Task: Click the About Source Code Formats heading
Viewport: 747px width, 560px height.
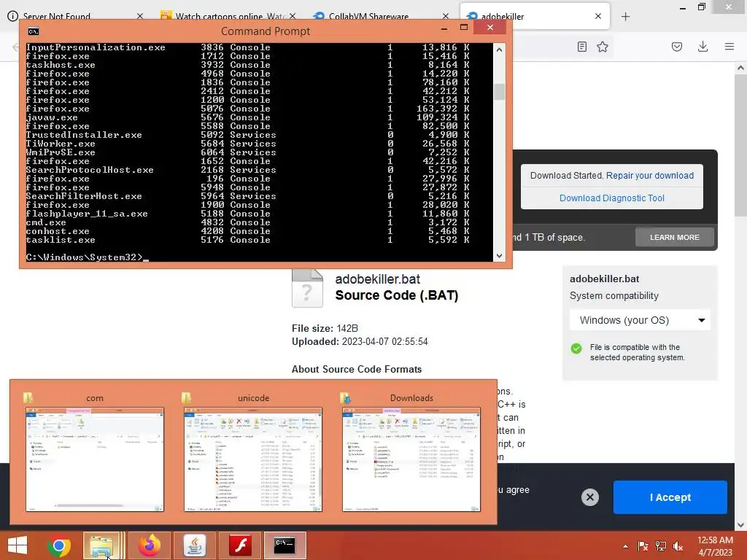Action: click(x=357, y=369)
